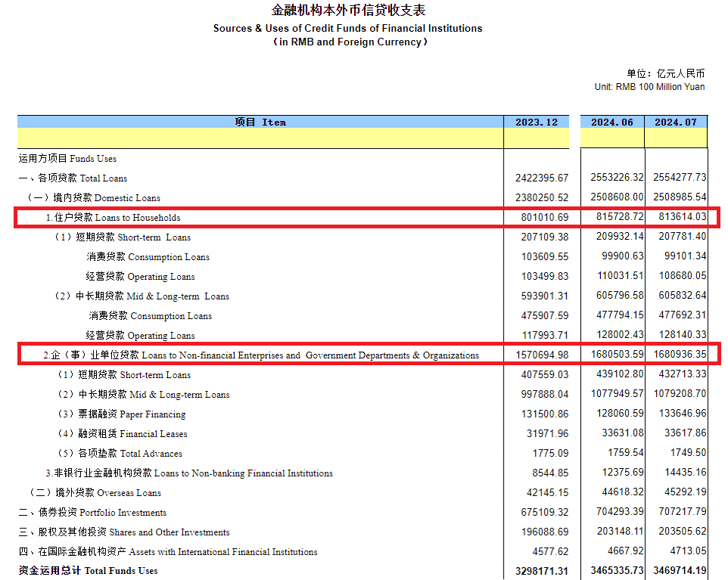Click non-banking loans value 14435.16
The height and width of the screenshot is (580, 728).
[x=686, y=473]
